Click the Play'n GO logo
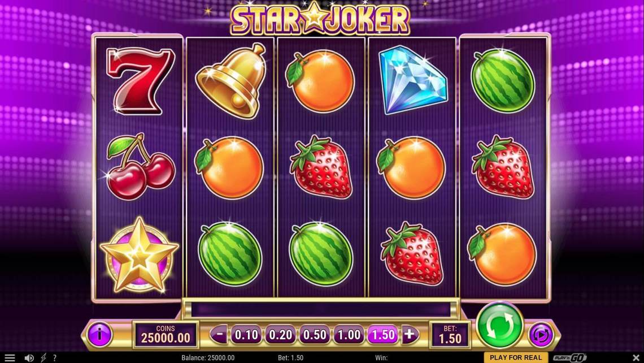 coord(569,357)
